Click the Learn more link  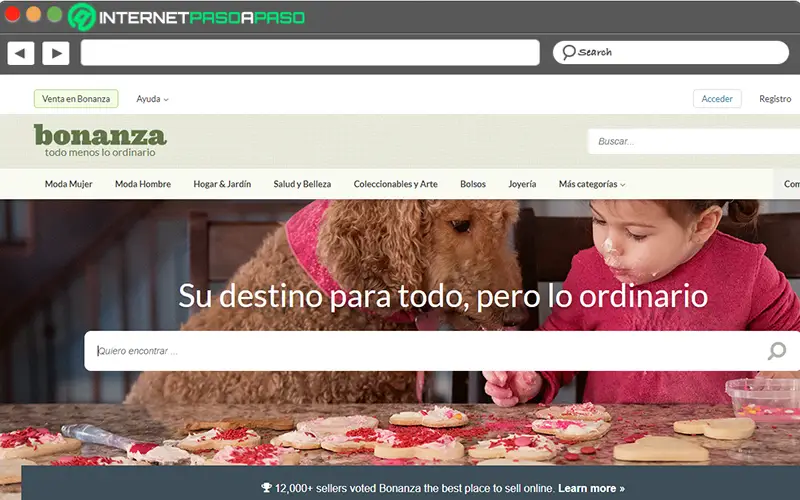click(591, 488)
